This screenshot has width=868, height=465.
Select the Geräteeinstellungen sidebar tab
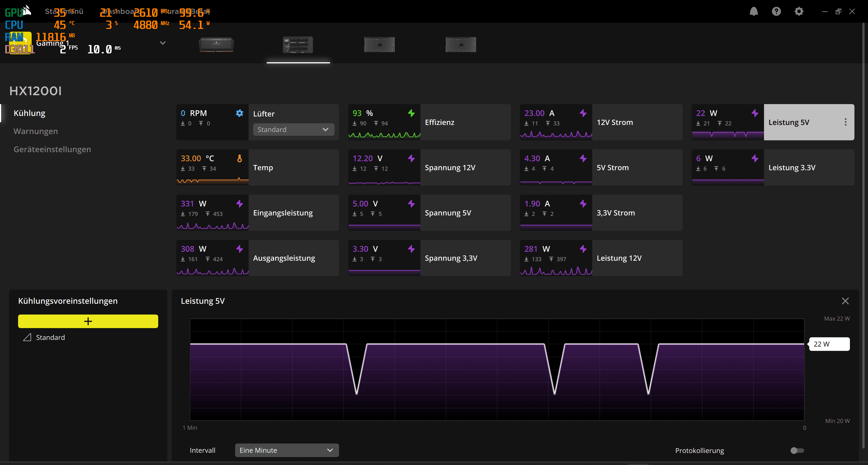52,149
